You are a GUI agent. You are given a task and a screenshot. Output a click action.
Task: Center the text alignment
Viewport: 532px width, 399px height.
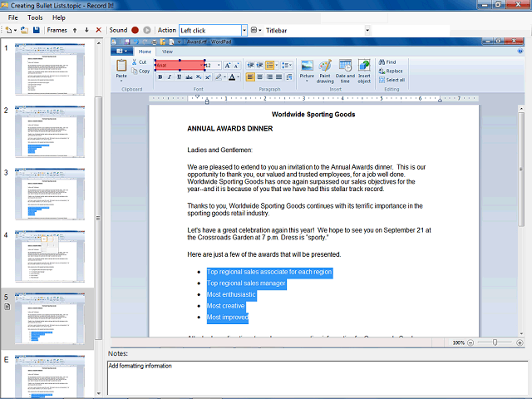tap(260, 77)
